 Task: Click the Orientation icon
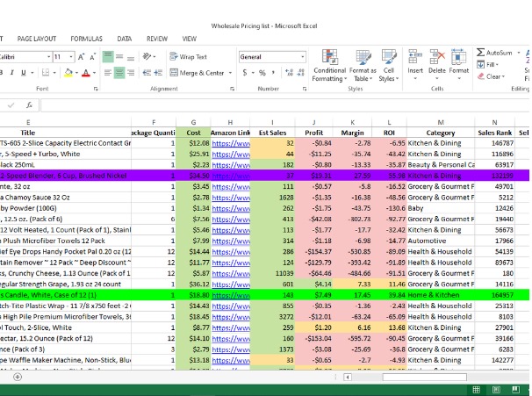147,56
